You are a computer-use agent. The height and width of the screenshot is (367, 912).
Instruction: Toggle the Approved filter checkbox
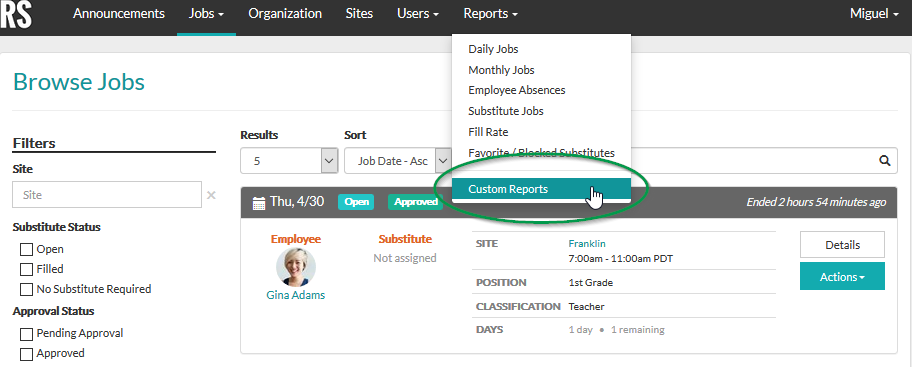26,354
